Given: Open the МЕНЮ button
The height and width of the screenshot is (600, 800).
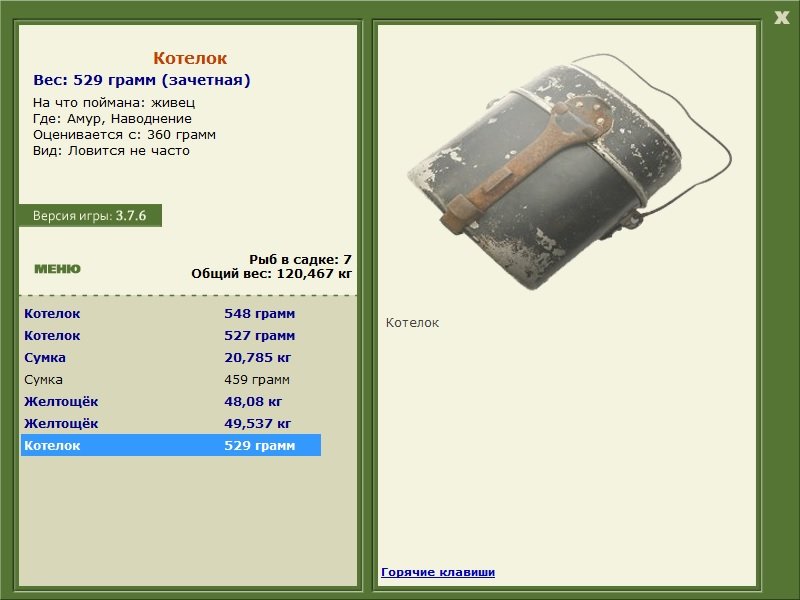Looking at the screenshot, I should tap(57, 269).
